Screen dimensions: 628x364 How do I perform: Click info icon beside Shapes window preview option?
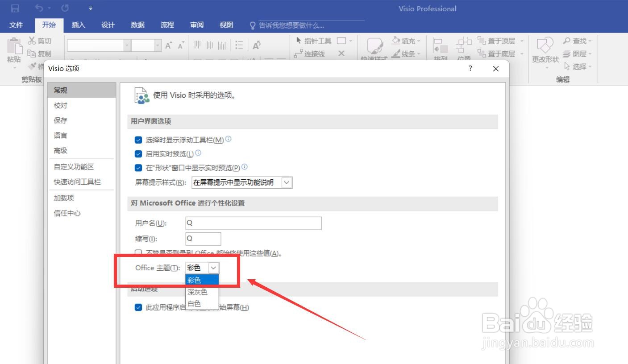[245, 167]
